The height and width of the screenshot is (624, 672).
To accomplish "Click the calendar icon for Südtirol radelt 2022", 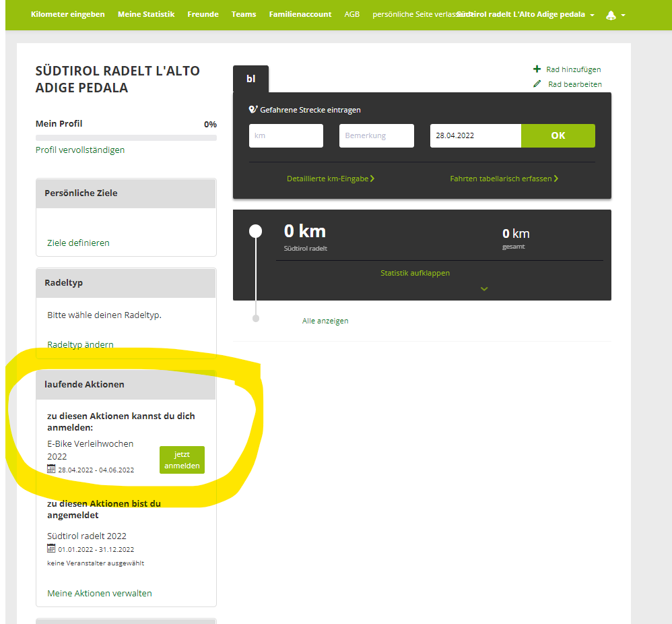I will coord(51,549).
